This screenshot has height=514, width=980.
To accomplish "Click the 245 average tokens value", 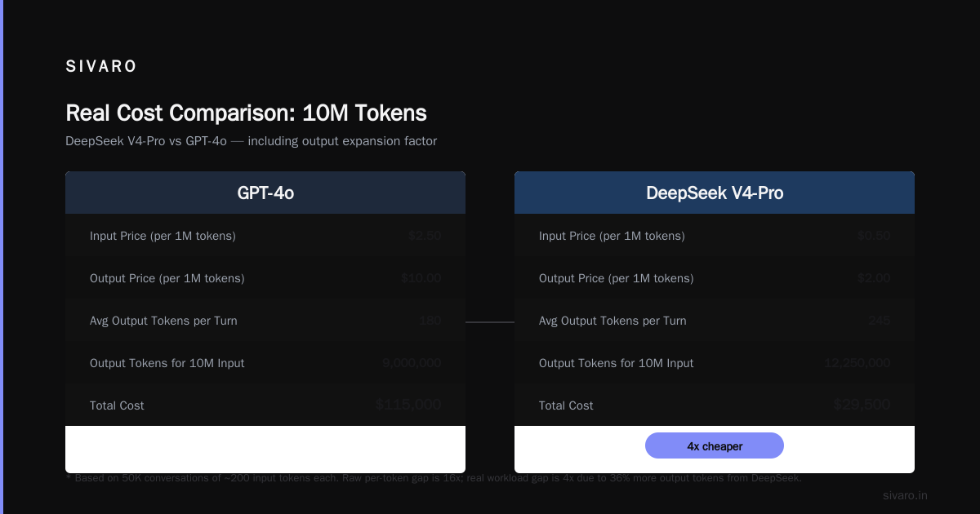I will 880,321.
